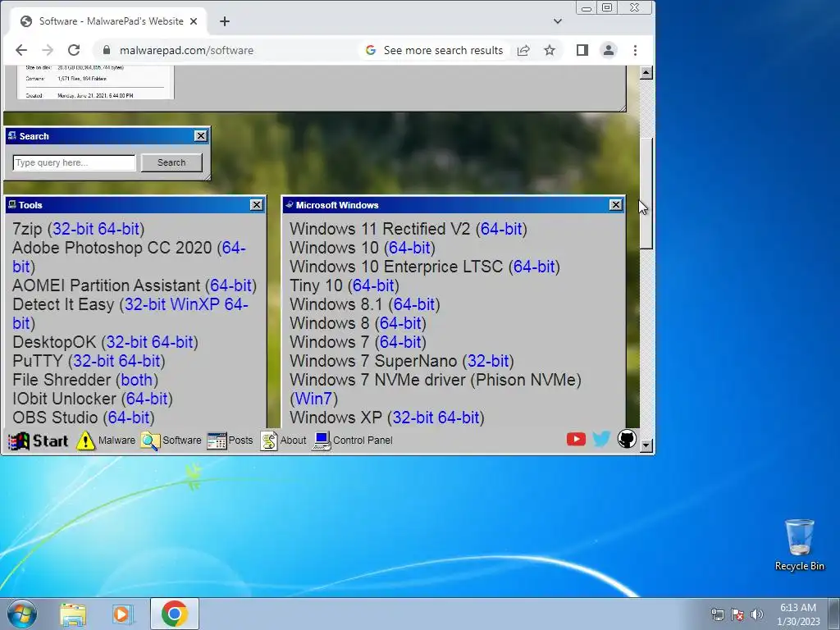This screenshot has height=630, width=840.
Task: Download DesktopOK 32-bit
Action: pos(126,342)
